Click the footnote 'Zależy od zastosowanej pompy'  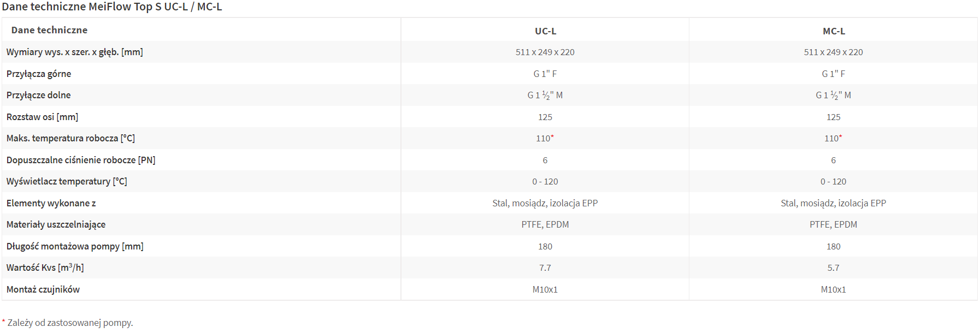pos(70,323)
